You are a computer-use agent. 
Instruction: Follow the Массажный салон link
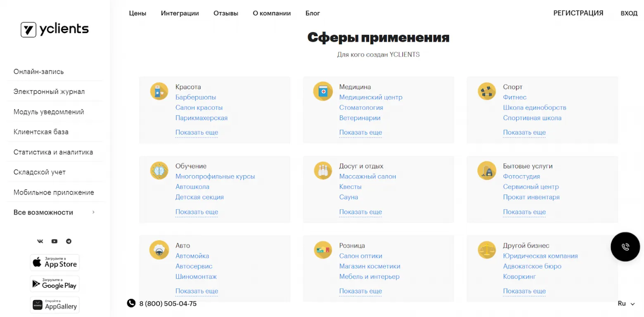point(367,176)
